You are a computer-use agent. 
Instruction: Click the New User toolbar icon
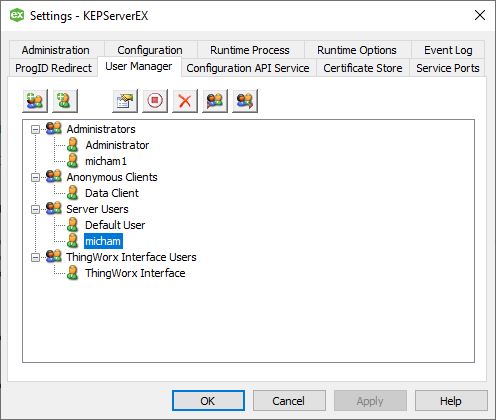(65, 101)
